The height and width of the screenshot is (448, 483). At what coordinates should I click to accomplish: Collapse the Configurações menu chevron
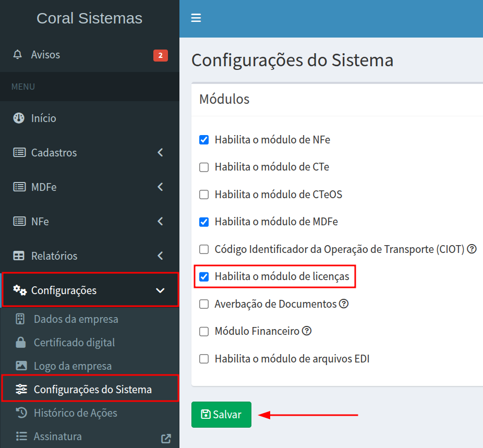(x=160, y=290)
